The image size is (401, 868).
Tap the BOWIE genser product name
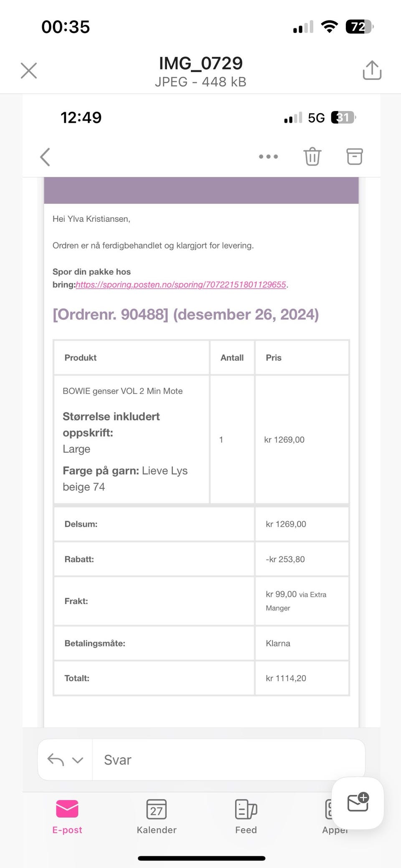(122, 391)
